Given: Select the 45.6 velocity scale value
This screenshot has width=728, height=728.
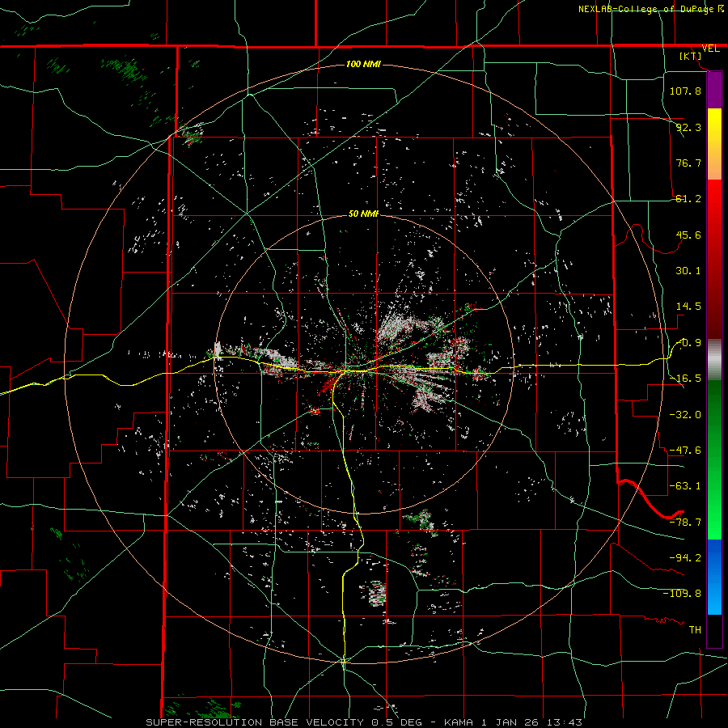Looking at the screenshot, I should click(688, 235).
